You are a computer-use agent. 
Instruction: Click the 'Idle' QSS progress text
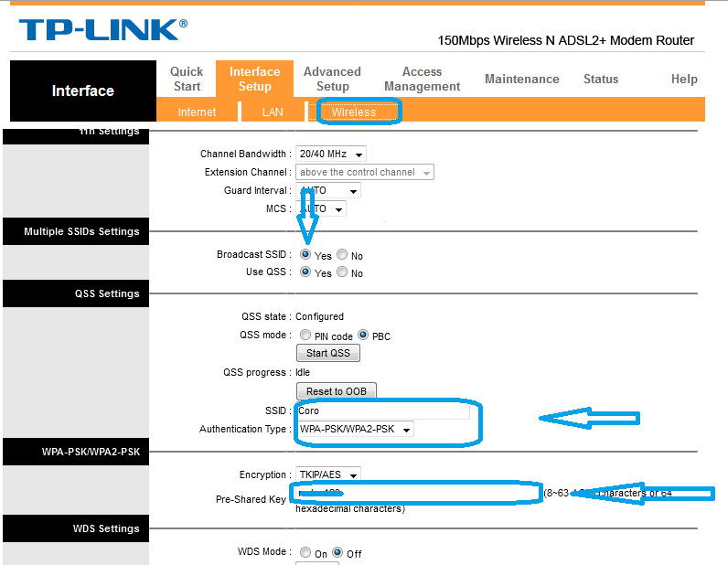click(303, 372)
